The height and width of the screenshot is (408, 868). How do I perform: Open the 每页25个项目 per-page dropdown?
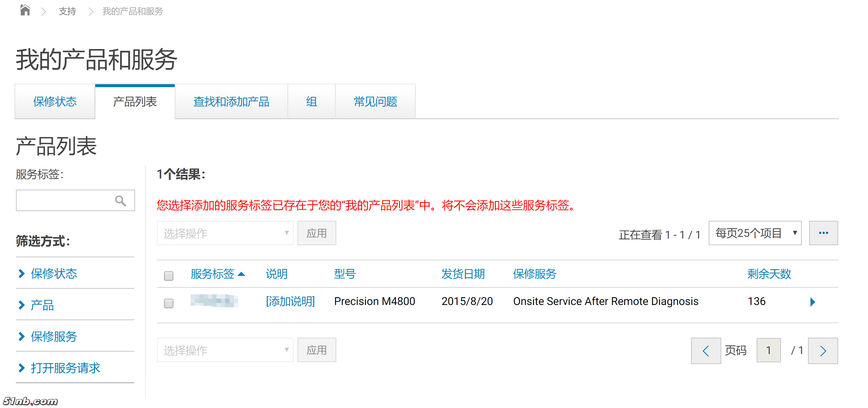click(x=755, y=233)
